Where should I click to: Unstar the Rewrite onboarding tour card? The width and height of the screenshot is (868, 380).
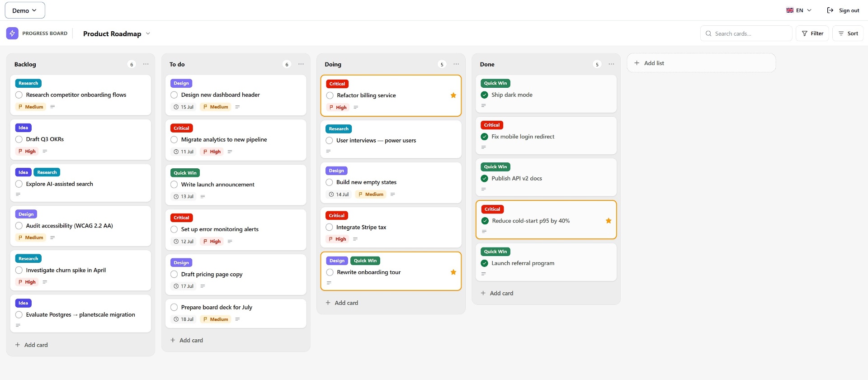pyautogui.click(x=453, y=272)
